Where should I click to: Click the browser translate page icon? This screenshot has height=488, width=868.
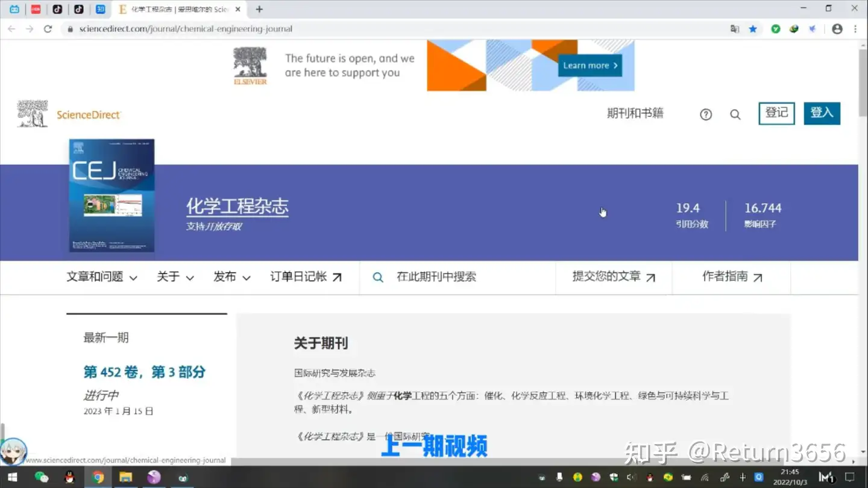tap(735, 28)
